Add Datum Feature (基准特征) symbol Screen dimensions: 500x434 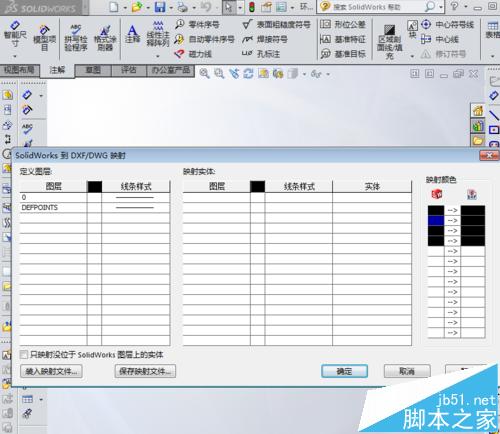343,39
